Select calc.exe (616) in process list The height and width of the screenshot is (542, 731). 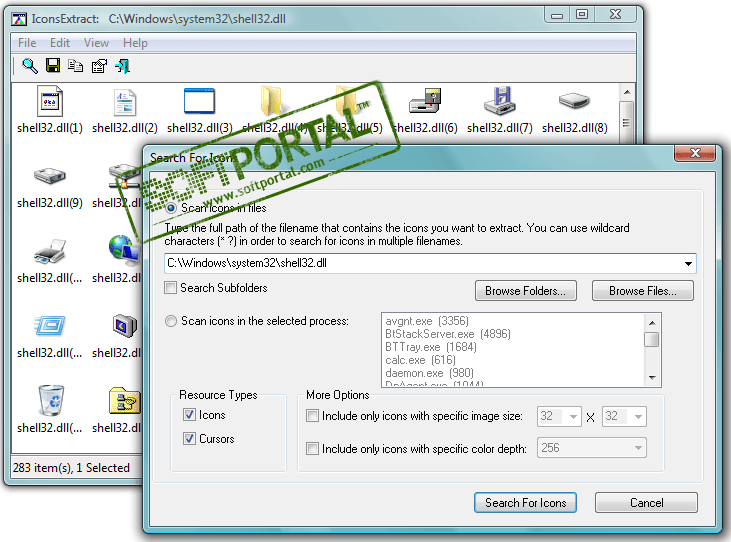point(420,360)
